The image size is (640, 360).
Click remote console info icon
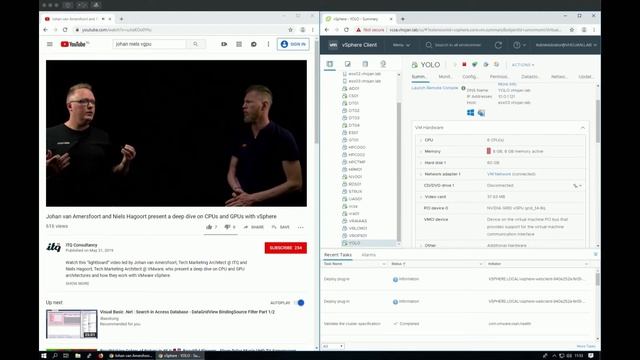463,88
